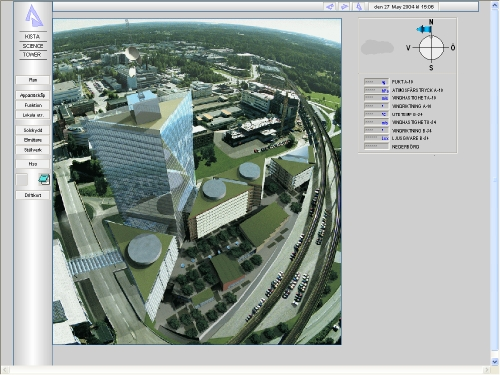Click the FUKT A-10 value field
Viewport: 500px width, 375px height.
pyautogui.click(x=376, y=82)
